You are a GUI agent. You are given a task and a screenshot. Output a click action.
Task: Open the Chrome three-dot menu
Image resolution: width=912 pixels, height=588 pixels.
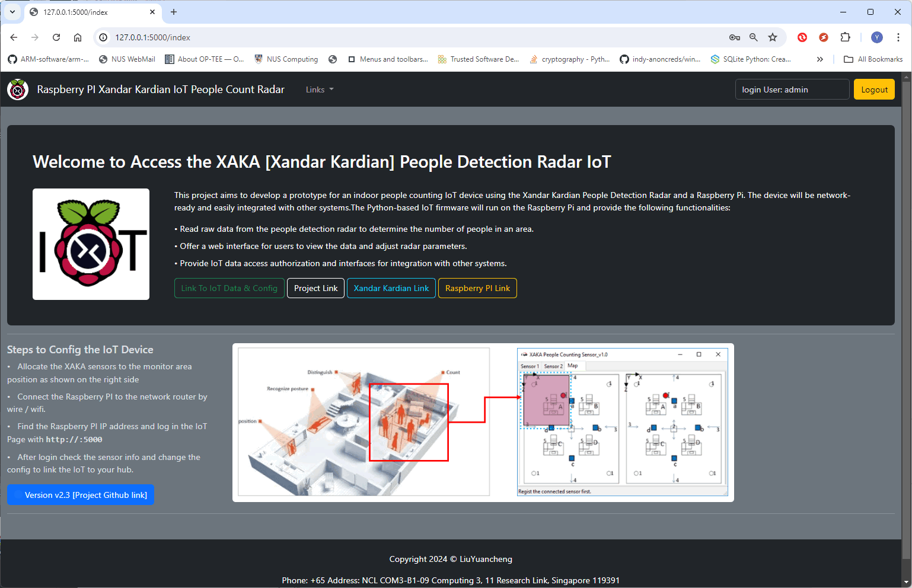[898, 37]
